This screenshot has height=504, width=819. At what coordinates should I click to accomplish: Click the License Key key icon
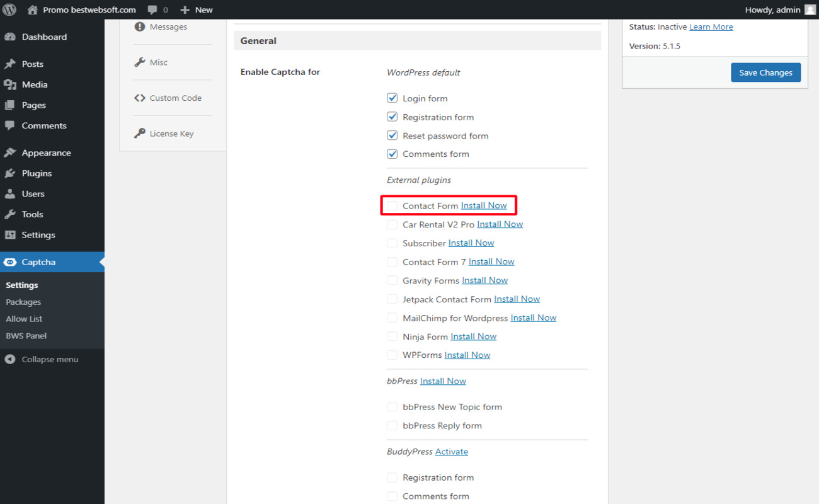[140, 134]
